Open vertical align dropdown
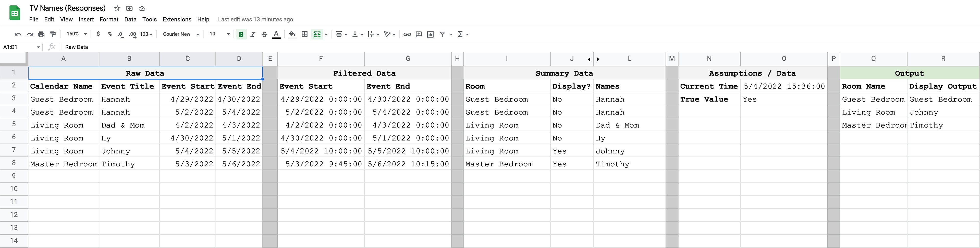This screenshot has width=980, height=248. tap(357, 34)
